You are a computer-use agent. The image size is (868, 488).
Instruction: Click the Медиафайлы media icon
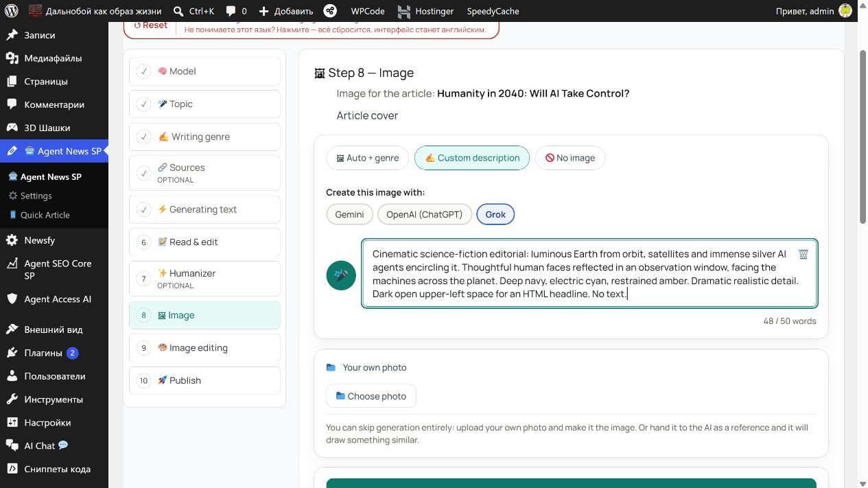click(12, 58)
